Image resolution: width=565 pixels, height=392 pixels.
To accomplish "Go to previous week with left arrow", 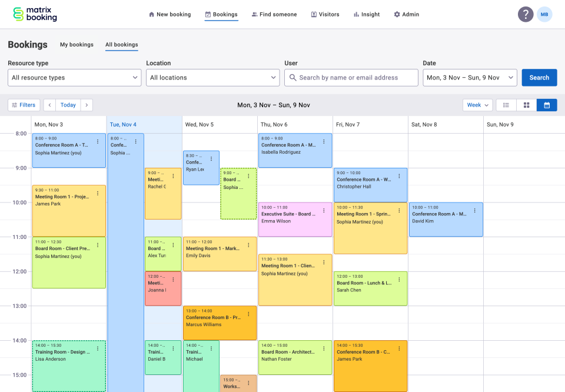I will (x=49, y=105).
